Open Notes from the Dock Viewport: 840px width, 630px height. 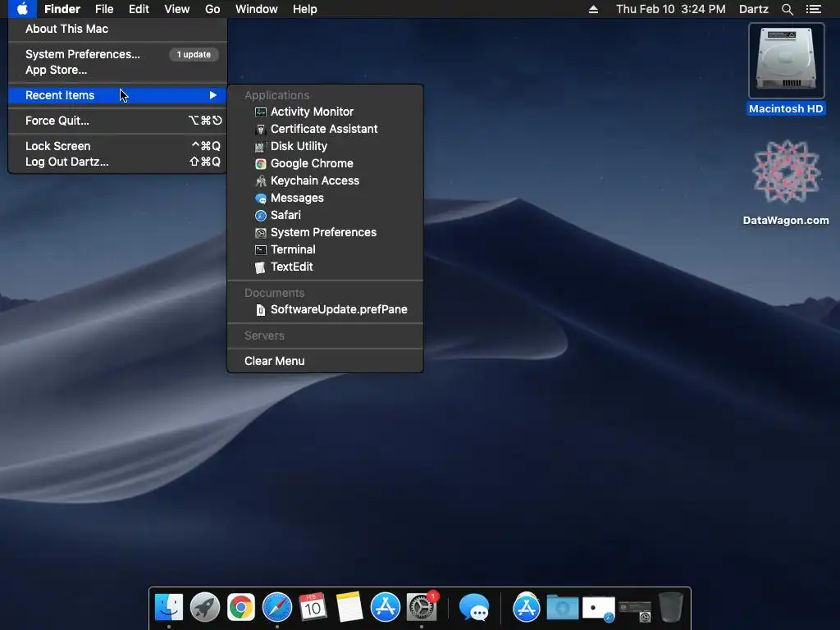tap(349, 608)
